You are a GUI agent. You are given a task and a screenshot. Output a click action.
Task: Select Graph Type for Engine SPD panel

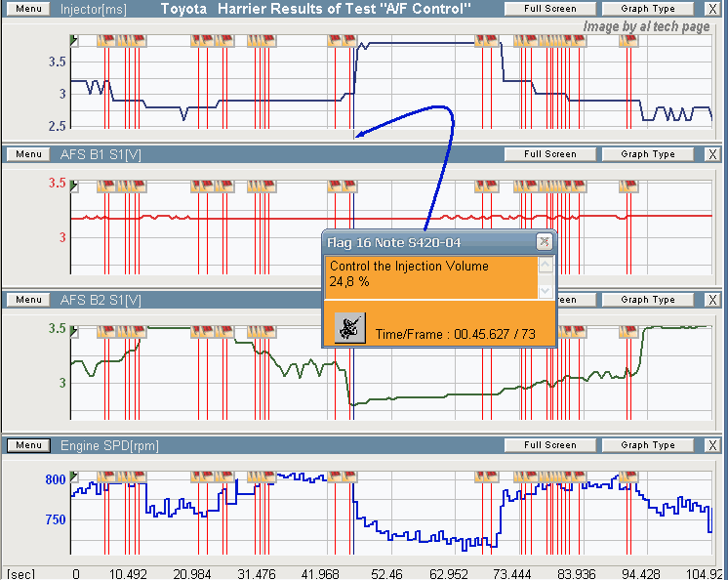[648, 445]
